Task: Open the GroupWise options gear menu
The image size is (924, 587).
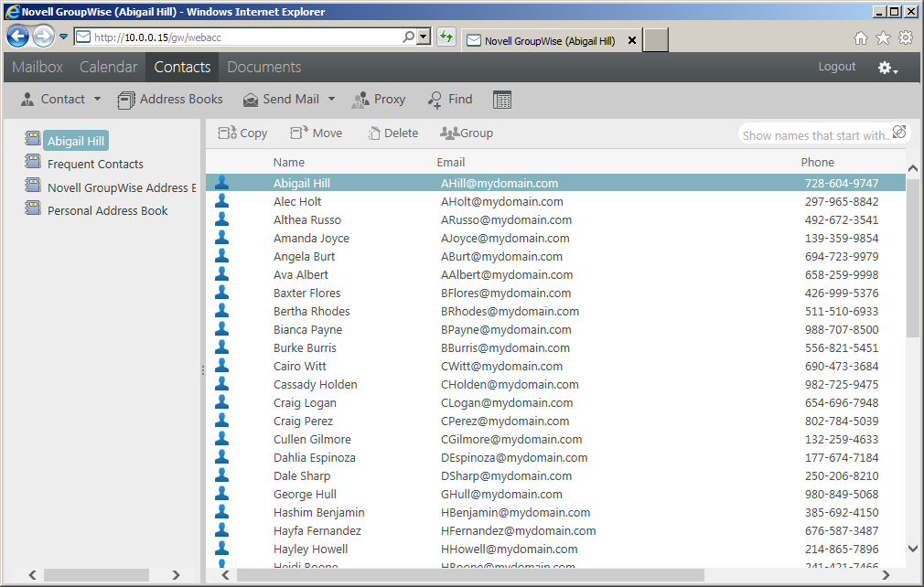Action: tap(887, 68)
